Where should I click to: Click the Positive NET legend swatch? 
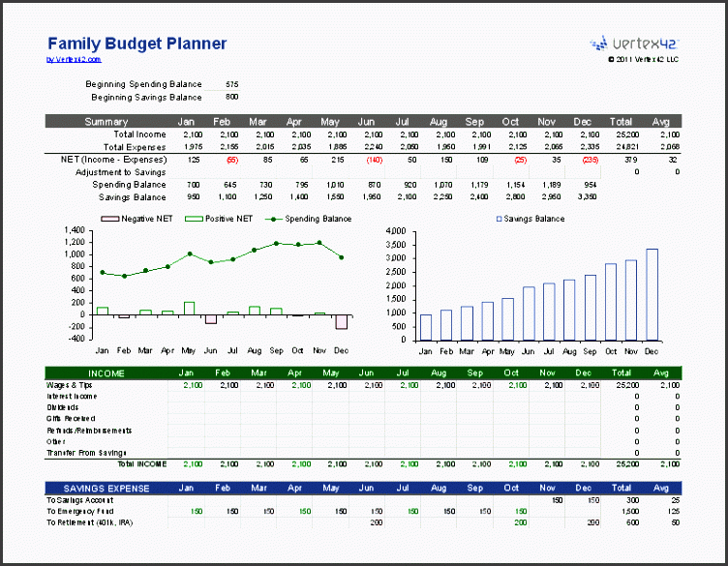192,219
